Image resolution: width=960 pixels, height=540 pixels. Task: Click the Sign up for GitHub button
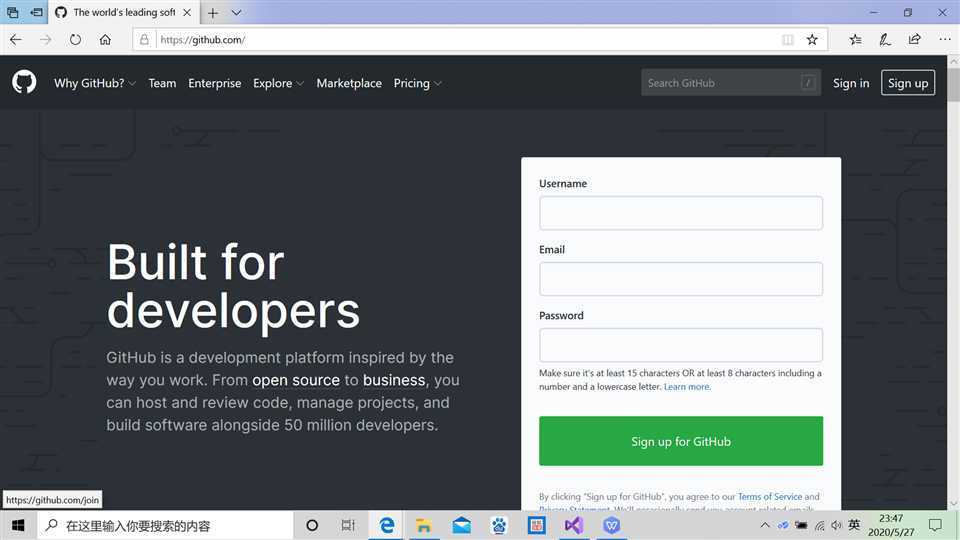pyautogui.click(x=681, y=441)
